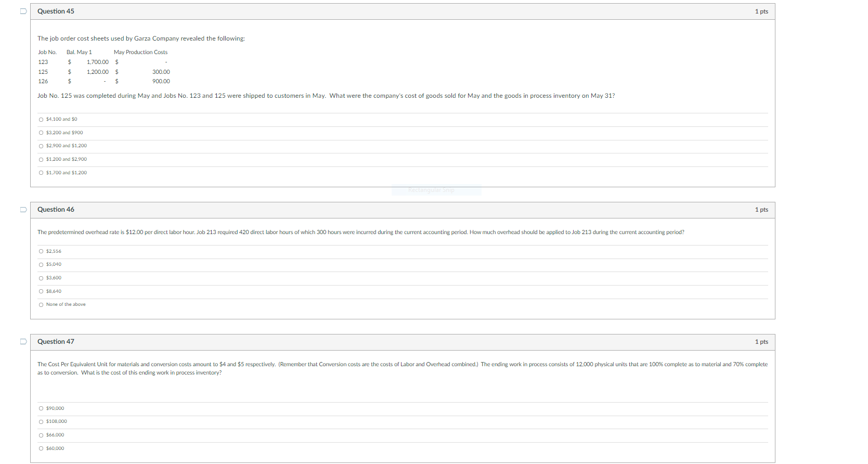
Task: Click the predetermined overhead rate question text
Action: [361, 232]
